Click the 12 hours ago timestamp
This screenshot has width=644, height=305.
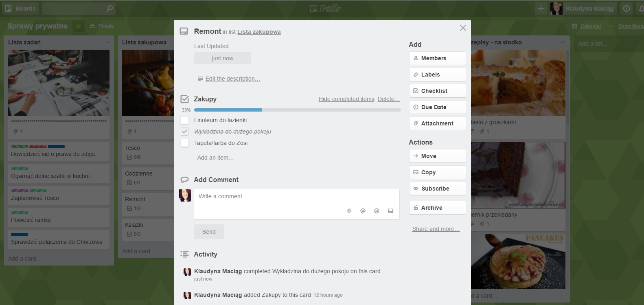(328, 295)
